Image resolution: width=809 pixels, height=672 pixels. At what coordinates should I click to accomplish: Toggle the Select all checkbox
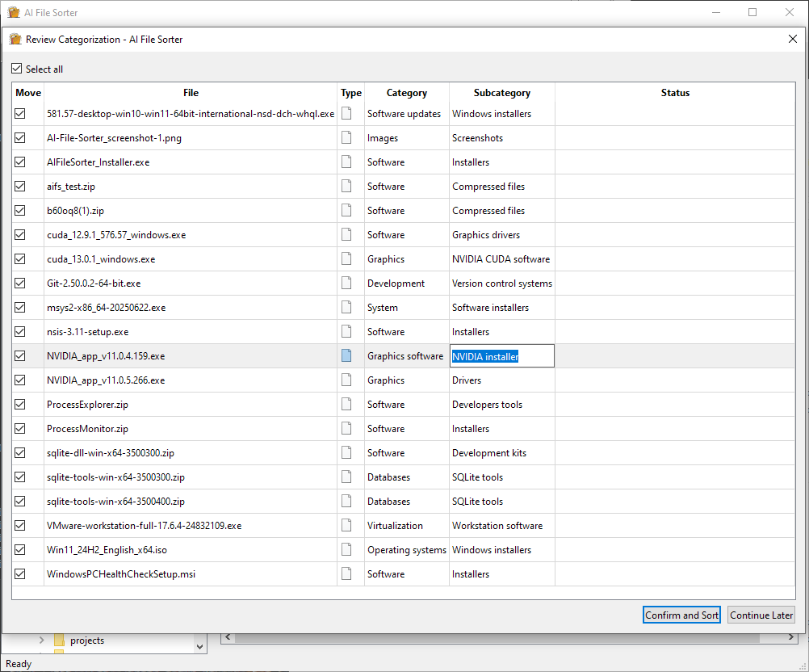tap(16, 69)
